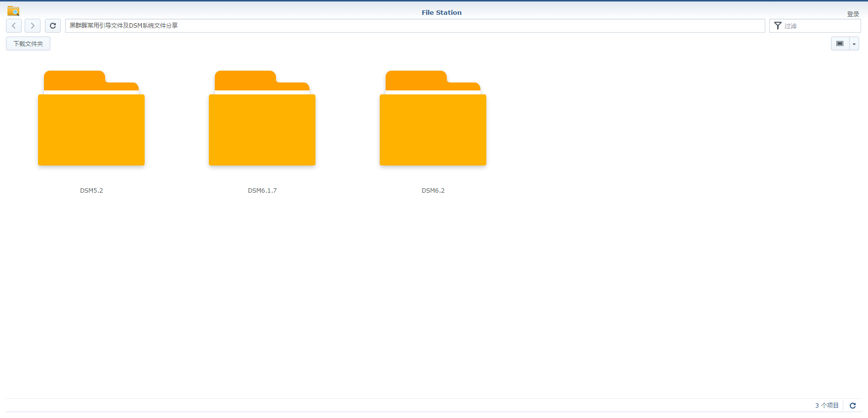Select the DSM6.1.7 folder icon
Viewport: 868px width, 418px height.
pyautogui.click(x=262, y=118)
